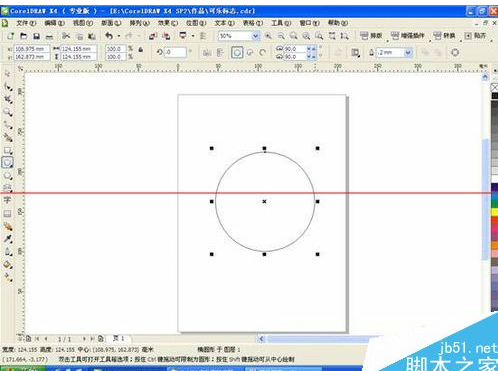498x371 pixels.
Task: Click the Export icon
Action: point(166,36)
